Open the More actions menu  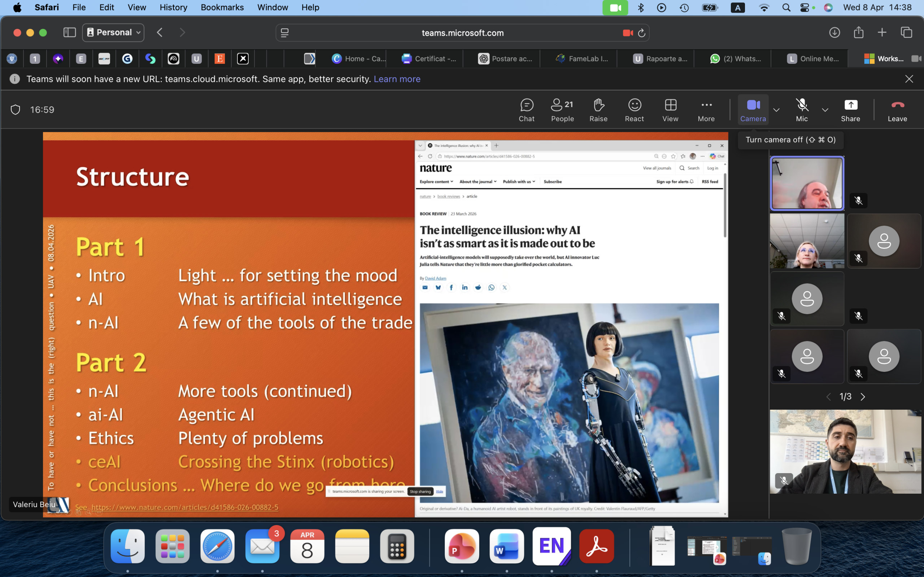click(706, 110)
